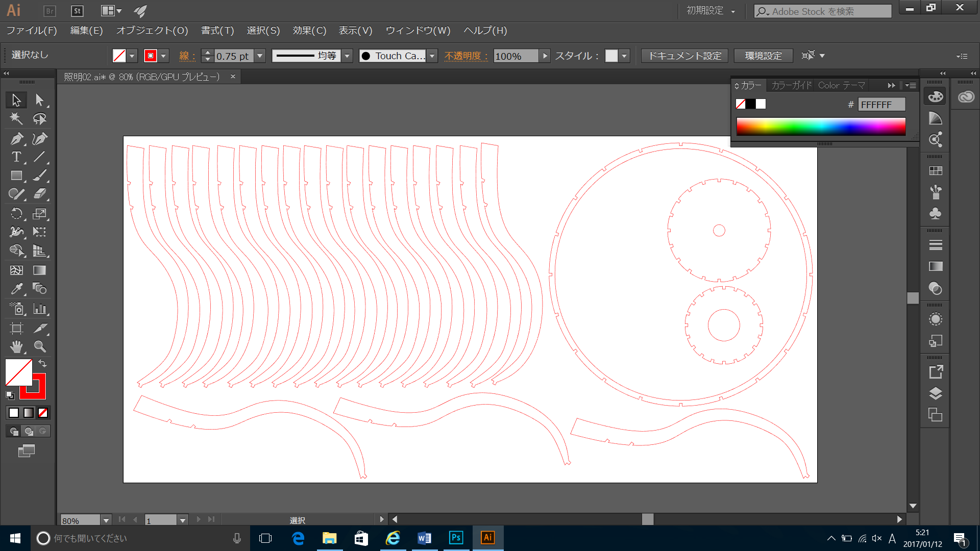
Task: Expand the zoom level dropdown
Action: [x=106, y=520]
